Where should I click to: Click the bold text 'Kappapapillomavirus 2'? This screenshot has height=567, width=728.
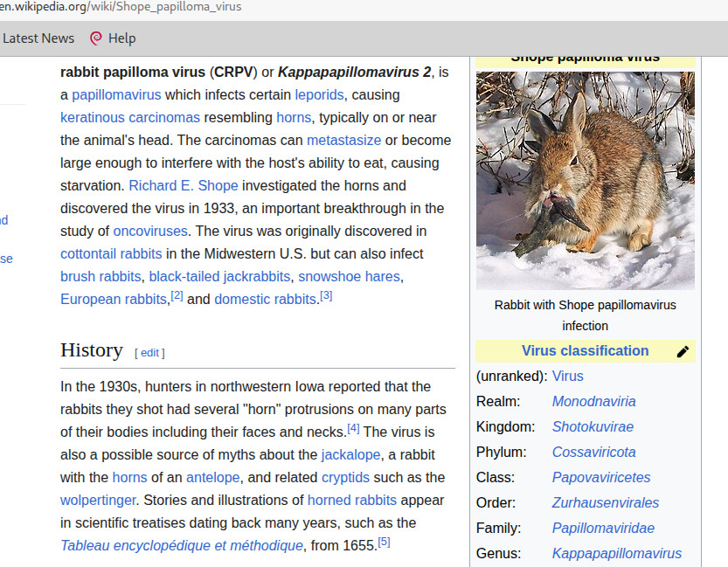[x=354, y=73]
